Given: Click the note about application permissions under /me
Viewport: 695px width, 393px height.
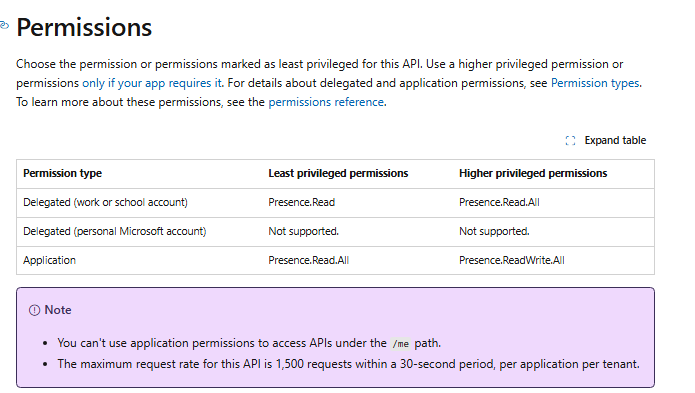Looking at the screenshot, I should click(249, 343).
